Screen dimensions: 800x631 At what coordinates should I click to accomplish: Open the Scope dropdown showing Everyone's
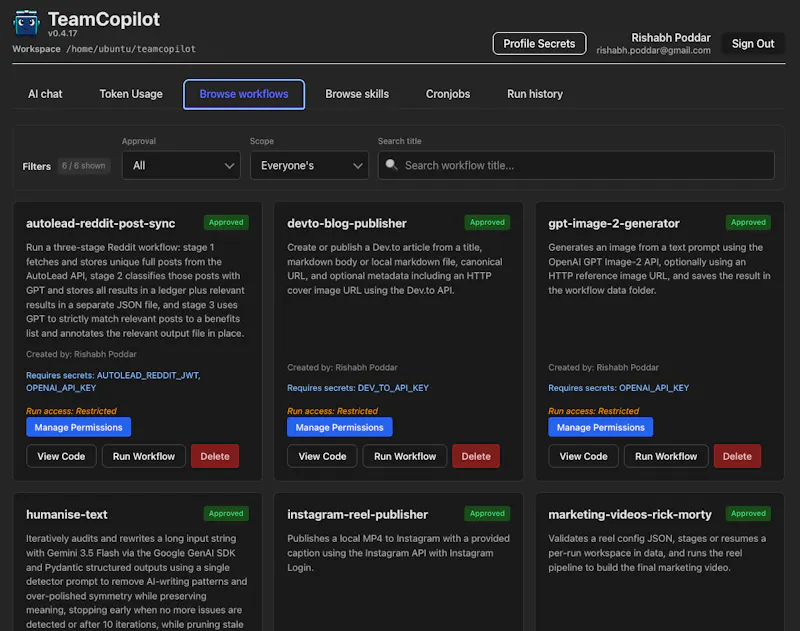tap(309, 165)
